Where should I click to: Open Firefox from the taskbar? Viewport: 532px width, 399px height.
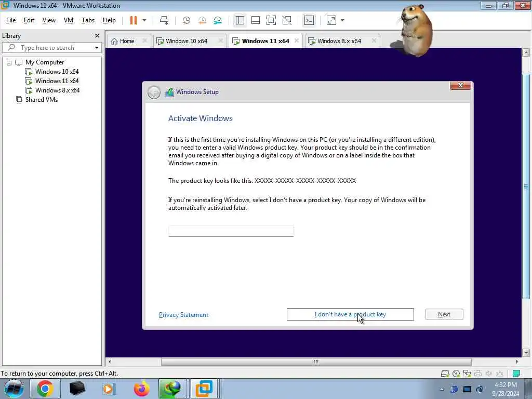(141, 389)
